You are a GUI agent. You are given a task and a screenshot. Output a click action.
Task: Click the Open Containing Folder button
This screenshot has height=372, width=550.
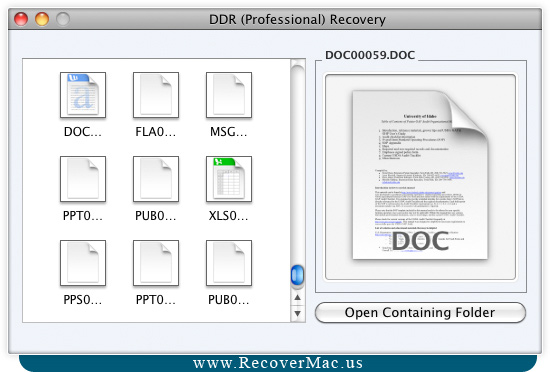click(x=420, y=312)
